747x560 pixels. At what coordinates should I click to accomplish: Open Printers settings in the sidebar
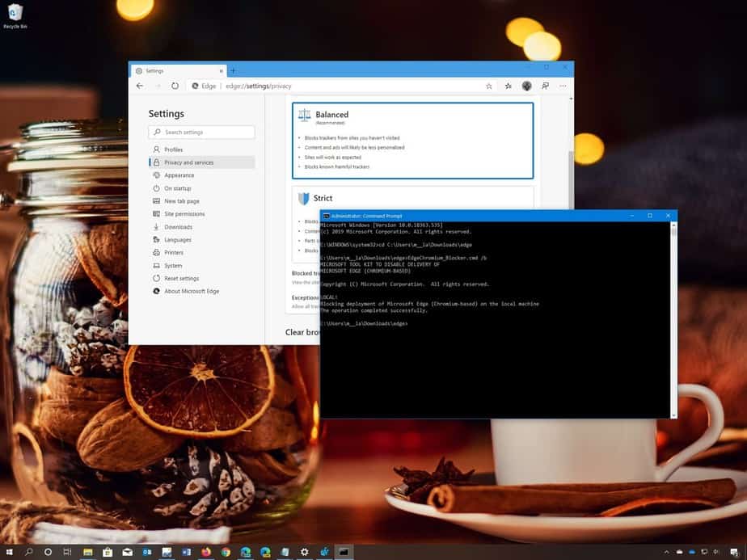pos(201,252)
